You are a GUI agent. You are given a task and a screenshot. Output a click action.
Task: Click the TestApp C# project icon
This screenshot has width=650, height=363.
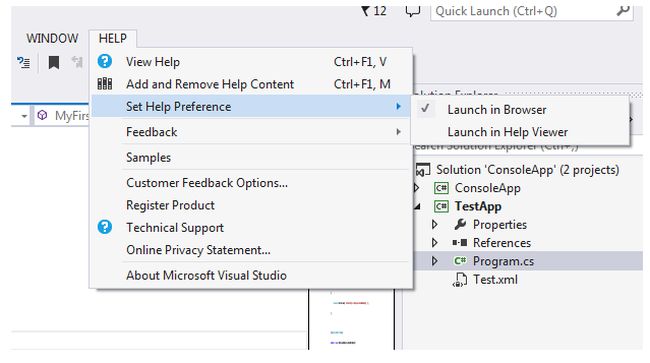click(x=441, y=206)
